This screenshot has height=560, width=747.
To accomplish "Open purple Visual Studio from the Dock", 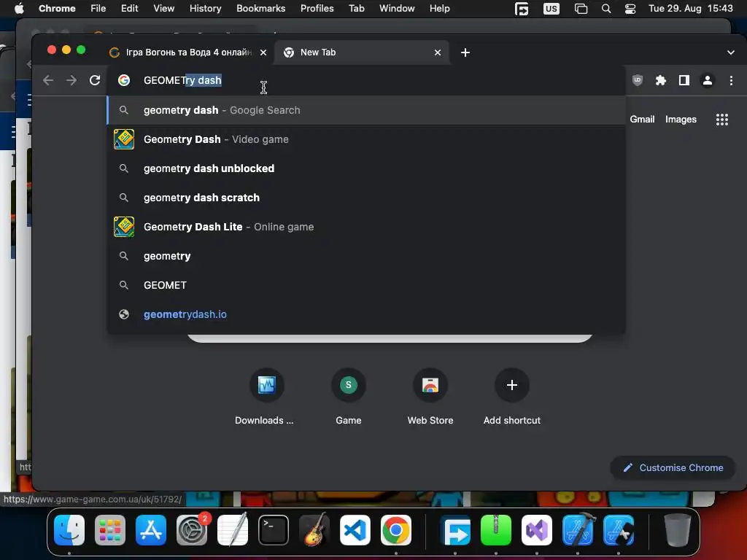I will (x=537, y=530).
